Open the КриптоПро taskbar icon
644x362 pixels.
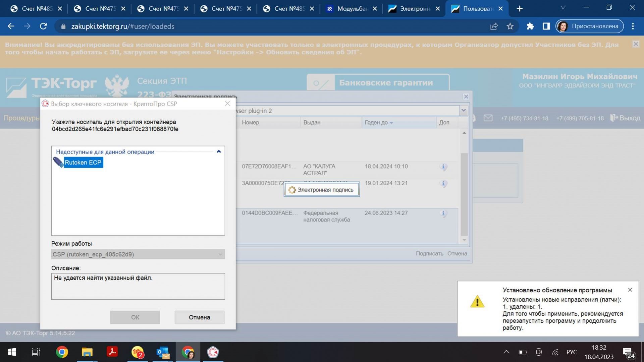213,352
